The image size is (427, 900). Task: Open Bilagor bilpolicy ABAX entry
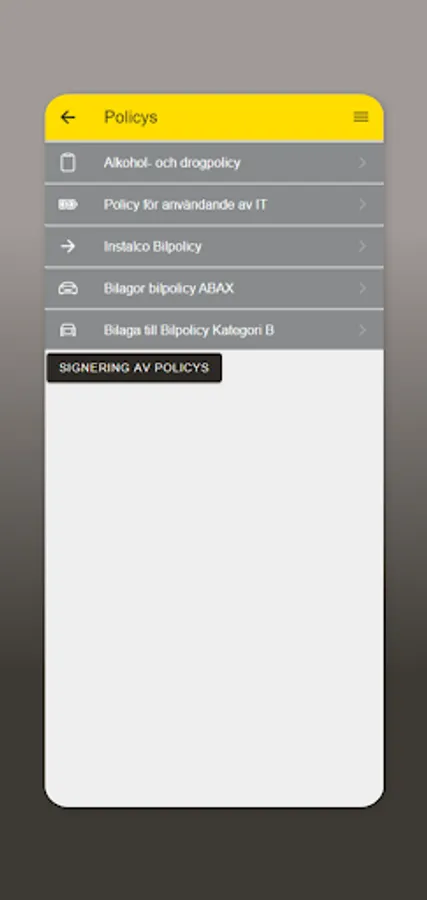click(x=214, y=288)
